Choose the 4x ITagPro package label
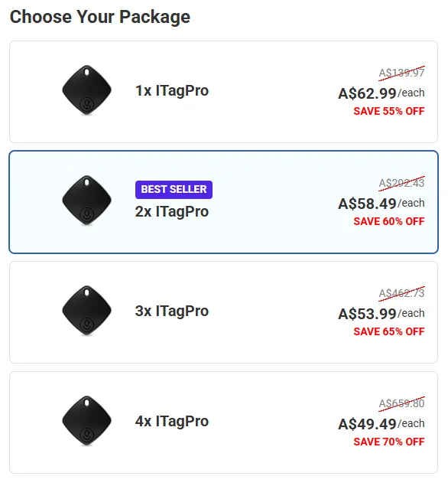The height and width of the screenshot is (486, 448). (x=172, y=422)
